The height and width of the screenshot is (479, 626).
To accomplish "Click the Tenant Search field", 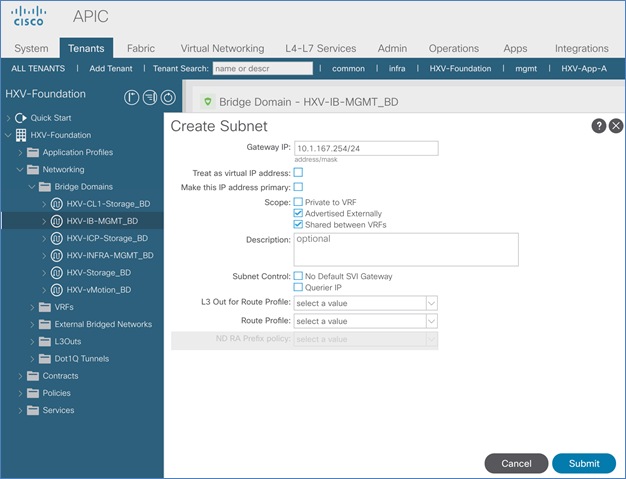I will pos(263,69).
